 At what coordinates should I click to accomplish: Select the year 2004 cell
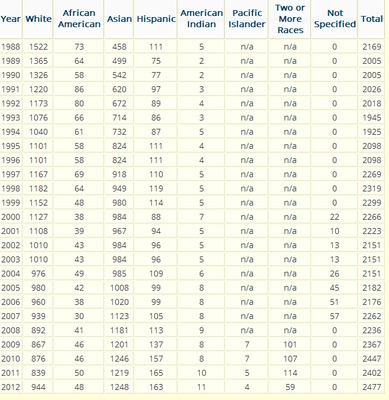pos(11,274)
